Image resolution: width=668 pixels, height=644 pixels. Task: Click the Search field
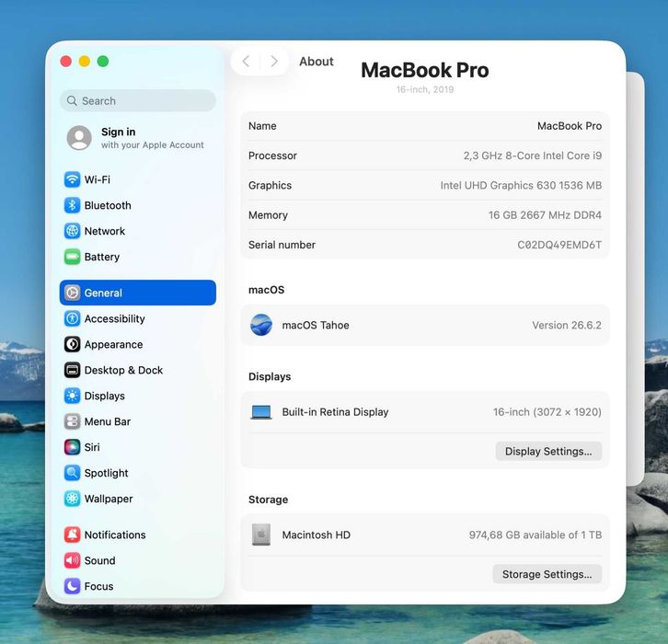(138, 101)
